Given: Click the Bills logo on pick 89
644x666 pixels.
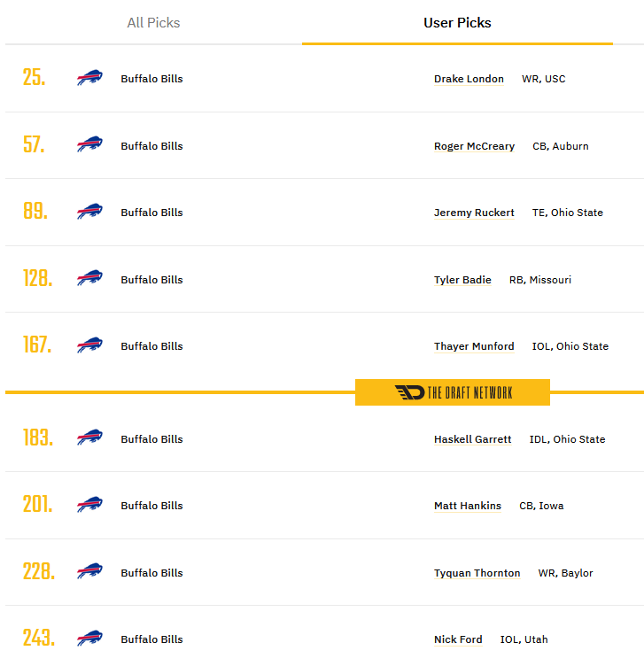Looking at the screenshot, I should coord(89,211).
